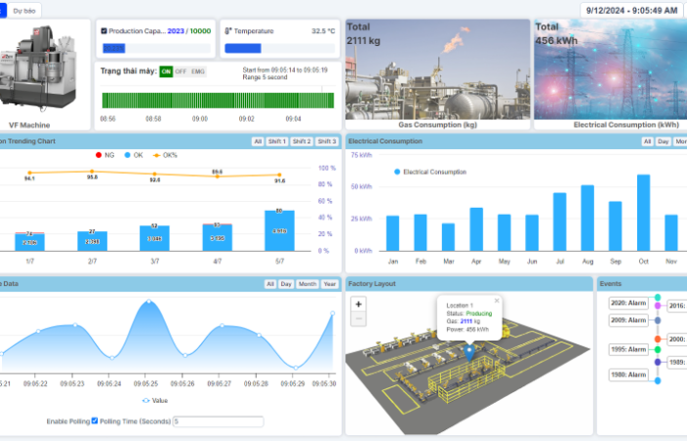
Task: Disable the Enable Polling checkbox
Action: pos(94,421)
